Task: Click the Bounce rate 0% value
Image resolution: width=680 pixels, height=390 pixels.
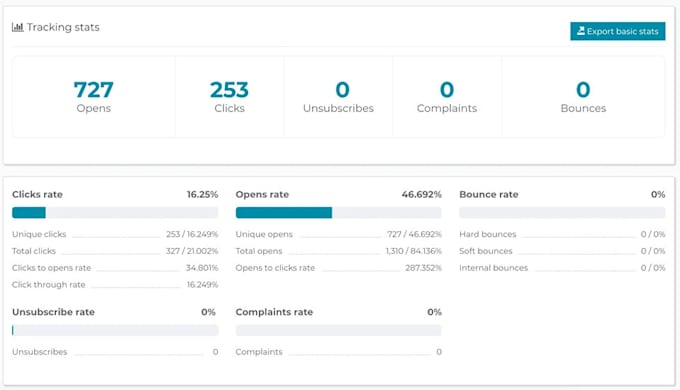Action: pyautogui.click(x=658, y=194)
